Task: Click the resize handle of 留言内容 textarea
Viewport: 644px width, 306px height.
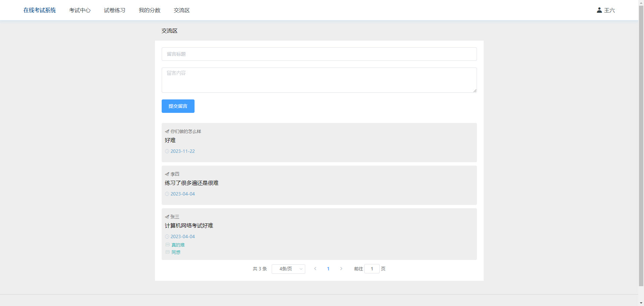Action: point(475,90)
